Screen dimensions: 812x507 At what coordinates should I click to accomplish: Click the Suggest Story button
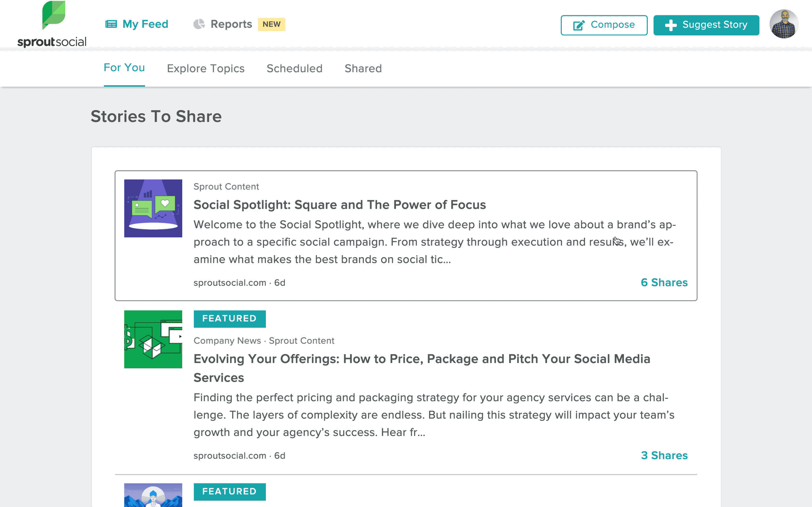tap(706, 25)
